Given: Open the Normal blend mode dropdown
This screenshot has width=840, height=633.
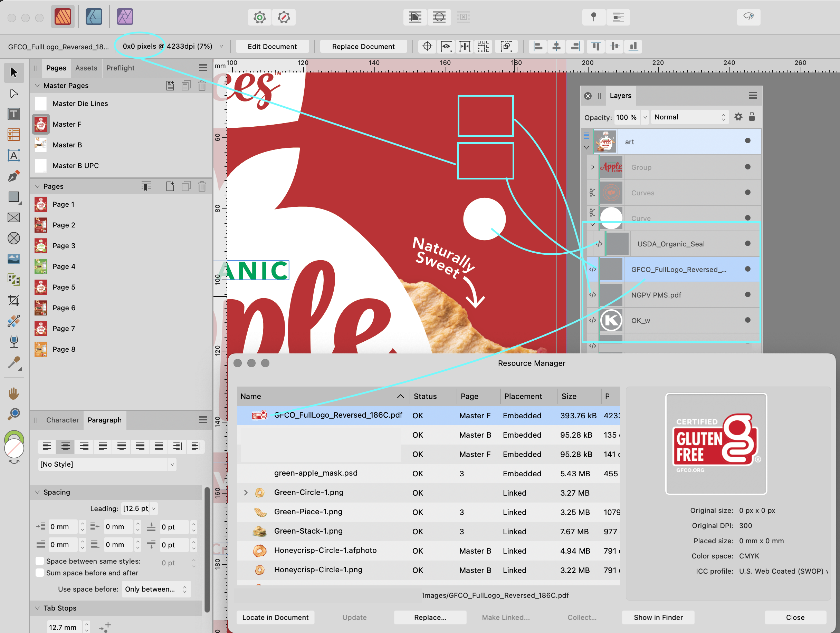Looking at the screenshot, I should click(x=689, y=117).
